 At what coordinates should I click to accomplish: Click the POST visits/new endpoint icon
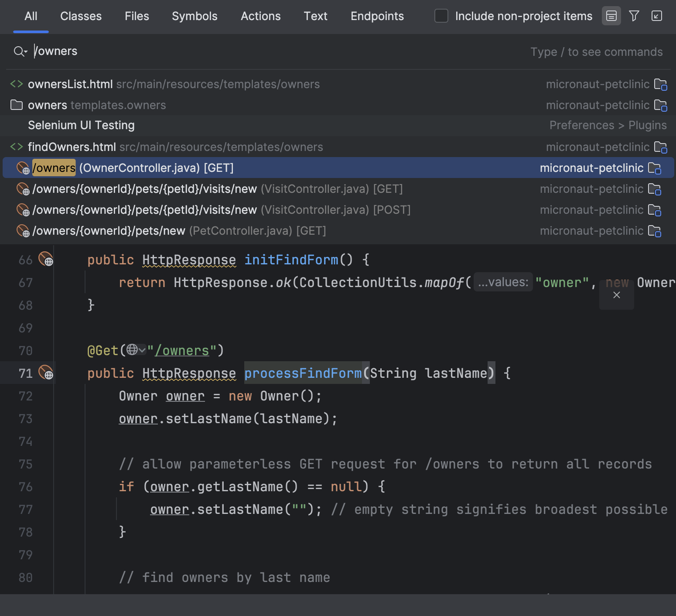point(23,210)
